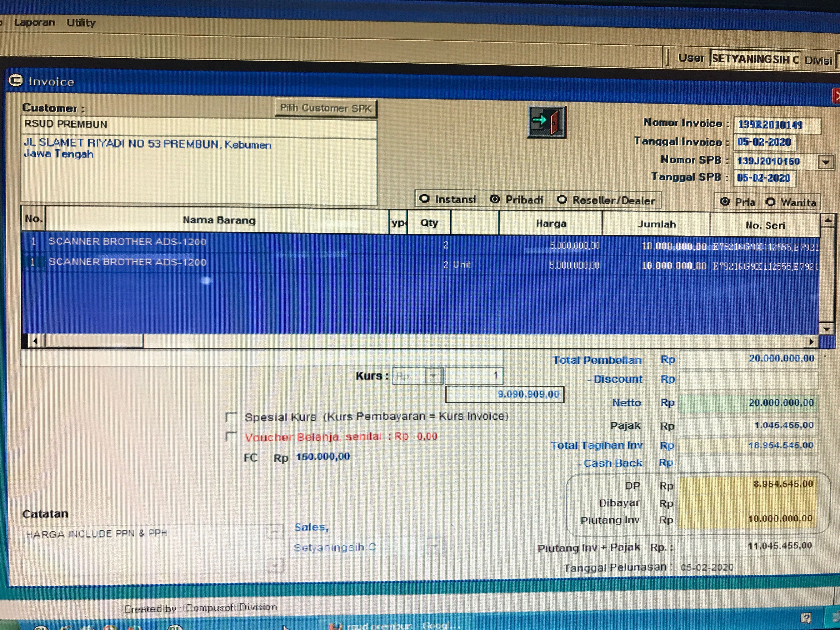This screenshot has width=840, height=630.
Task: Open the Kurs currency dropdown
Action: tap(433, 376)
